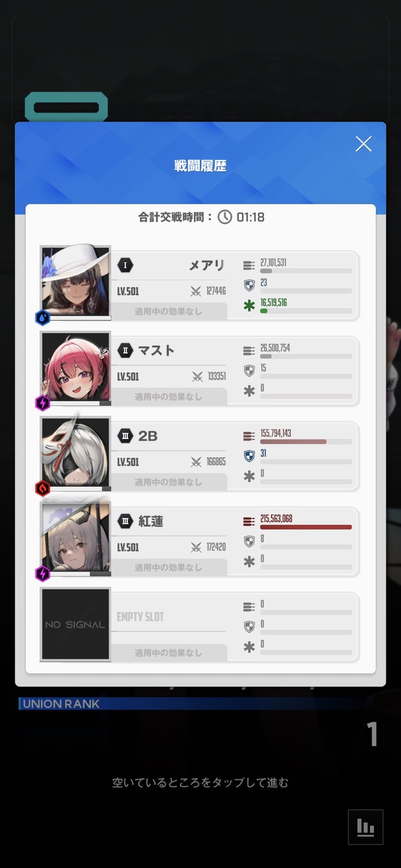Click the clock icon by 01:18

[x=225, y=217]
